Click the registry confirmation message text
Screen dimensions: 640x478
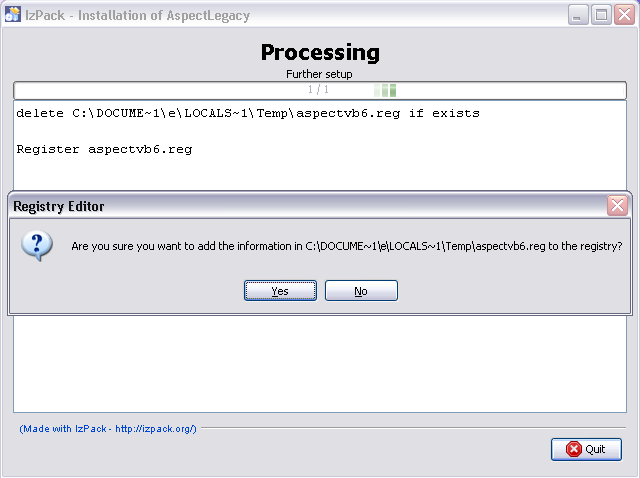(x=347, y=246)
